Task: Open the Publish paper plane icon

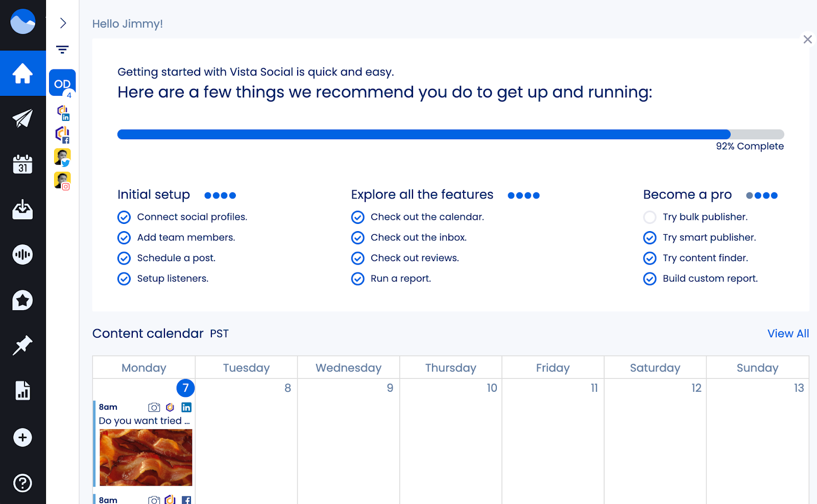Action: (x=22, y=118)
